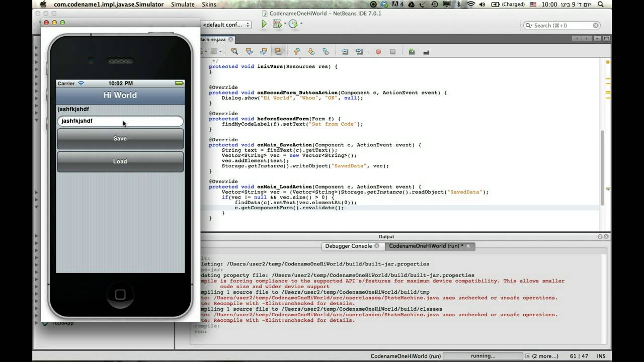644x362 pixels.
Task: Click the editor vertical scrollbar
Action: point(602,167)
